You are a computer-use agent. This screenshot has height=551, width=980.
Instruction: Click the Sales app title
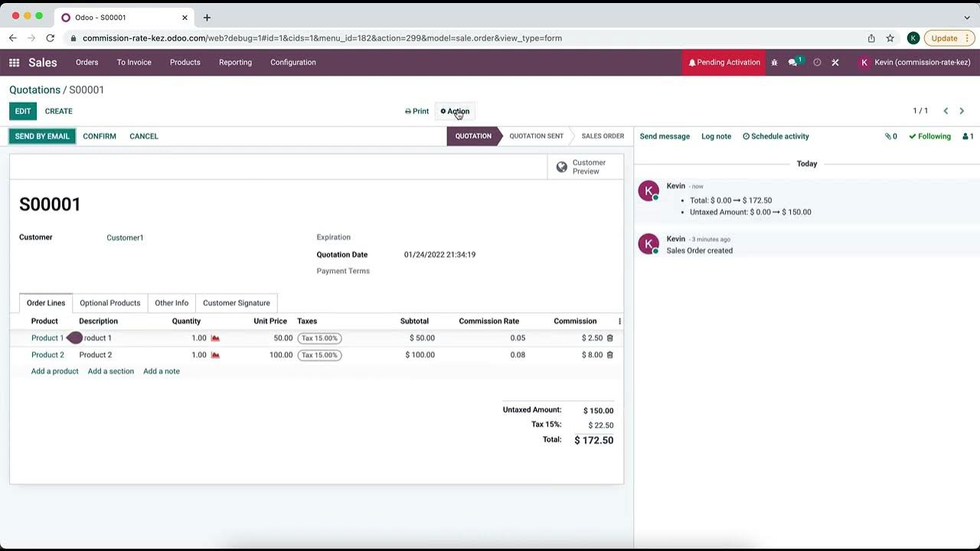[x=43, y=63]
